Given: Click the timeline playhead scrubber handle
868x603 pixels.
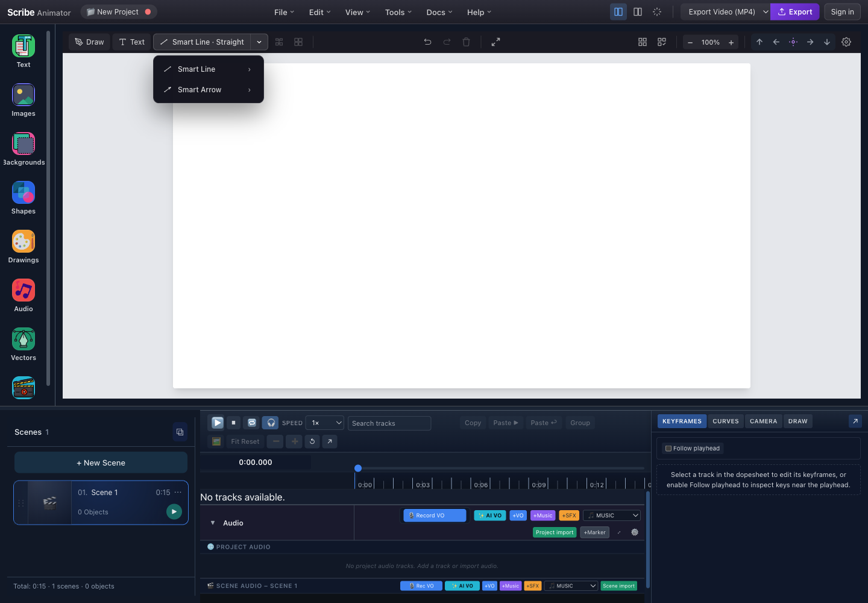Looking at the screenshot, I should coord(358,468).
